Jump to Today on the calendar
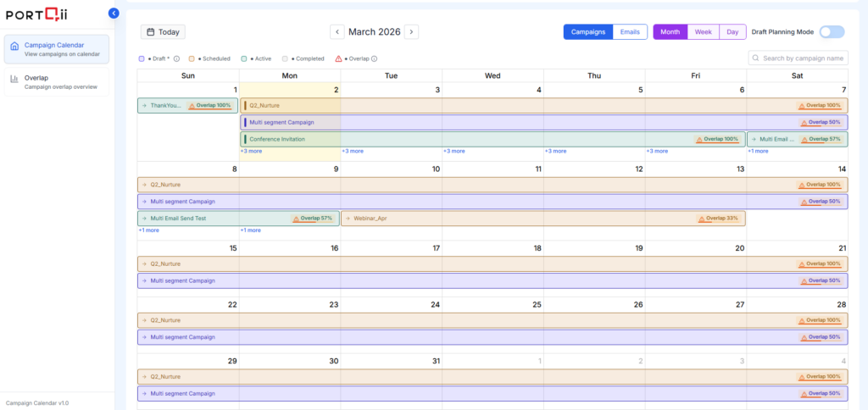The height and width of the screenshot is (410, 868). point(163,32)
